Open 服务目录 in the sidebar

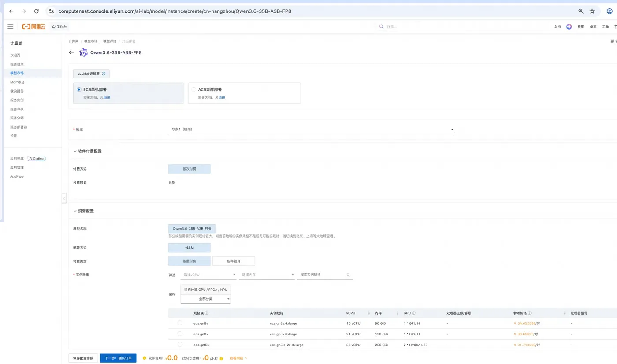pos(17,64)
